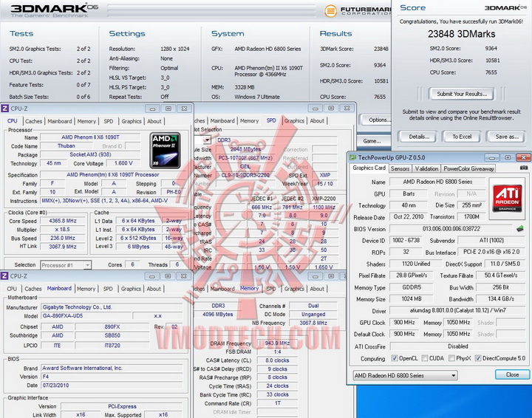Click the GPU-Z title bar app icon

click(353, 157)
